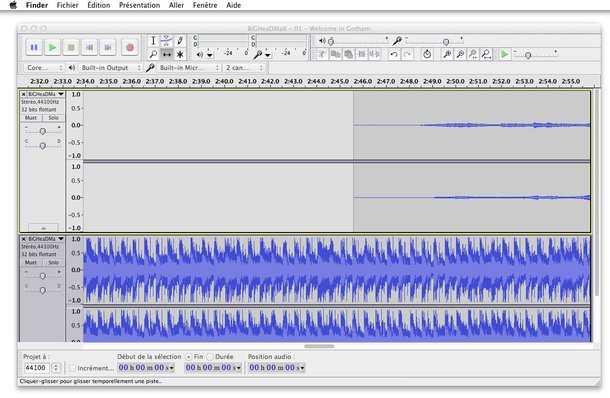Click second track's pan slider
This screenshot has width=610, height=398.
pyautogui.click(x=42, y=290)
